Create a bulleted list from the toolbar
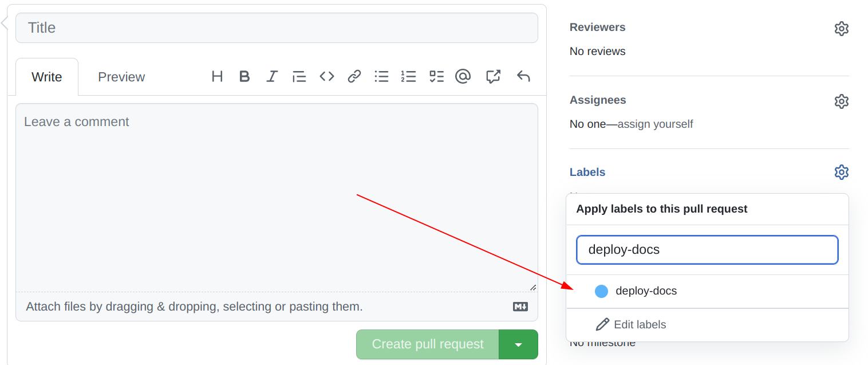Screen dimensions: 868x365 click(x=381, y=76)
